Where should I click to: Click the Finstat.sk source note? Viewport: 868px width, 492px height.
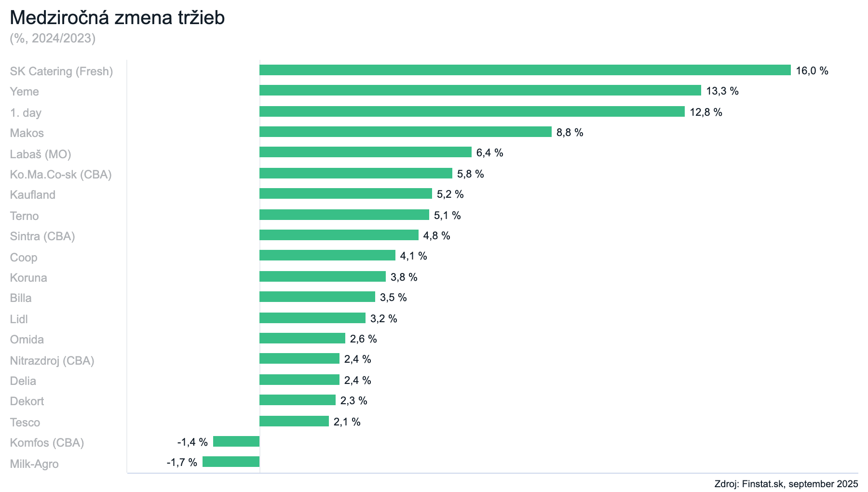[x=786, y=483]
